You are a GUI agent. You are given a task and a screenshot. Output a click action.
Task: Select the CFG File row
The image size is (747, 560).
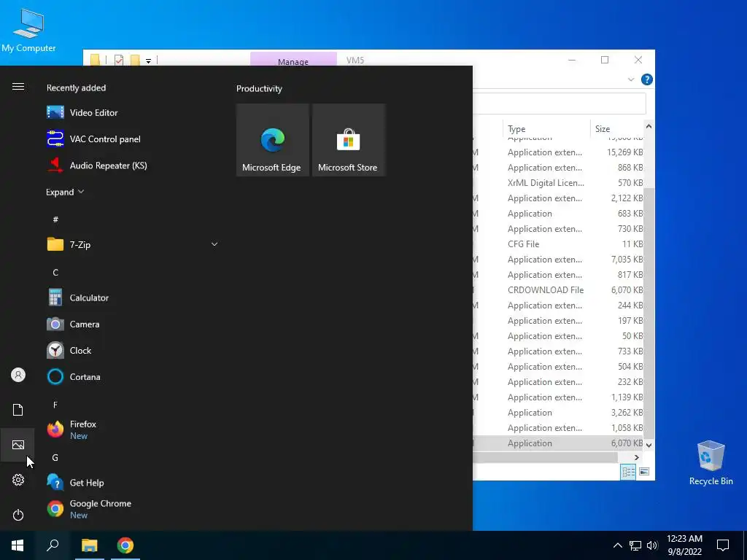coord(558,244)
